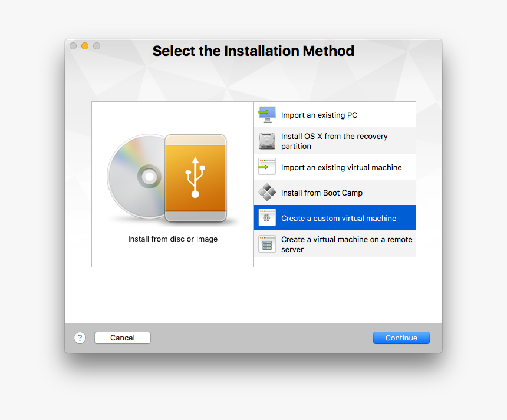
Task: Click the remote server window icon
Action: pos(266,244)
